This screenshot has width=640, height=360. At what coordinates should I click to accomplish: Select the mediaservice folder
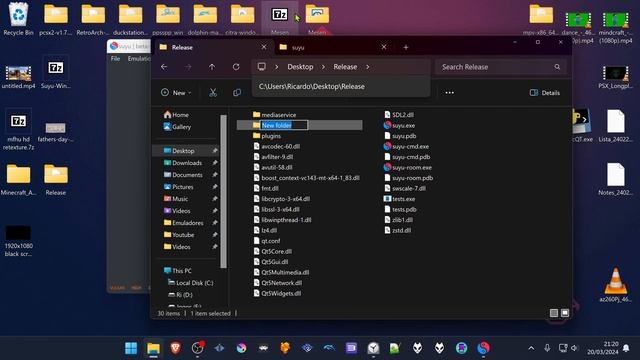(x=274, y=115)
